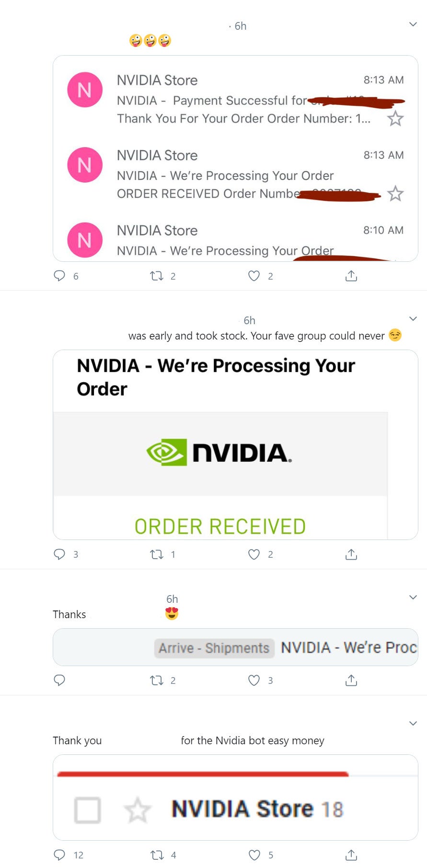Open the NVIDIA logo order image
The image size is (427, 868).
(220, 453)
